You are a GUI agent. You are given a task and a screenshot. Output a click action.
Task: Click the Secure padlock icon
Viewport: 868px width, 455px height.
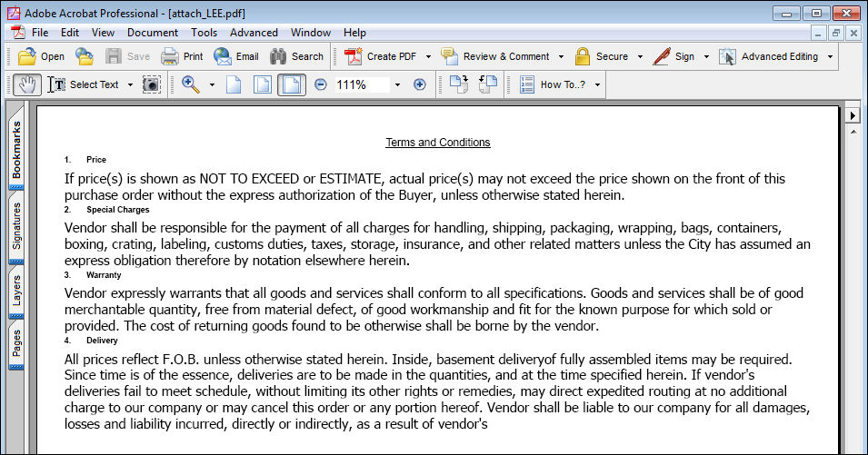583,56
